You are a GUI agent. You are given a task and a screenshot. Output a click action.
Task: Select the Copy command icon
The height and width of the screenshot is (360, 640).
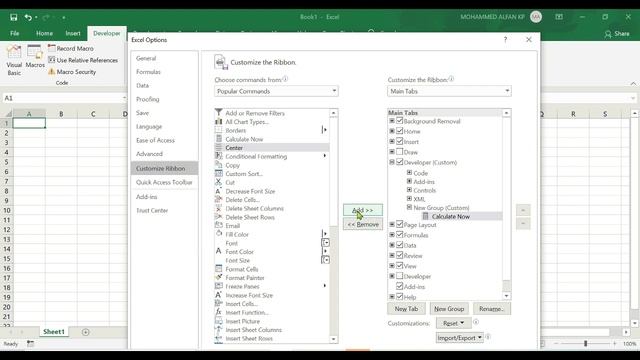(x=219, y=165)
